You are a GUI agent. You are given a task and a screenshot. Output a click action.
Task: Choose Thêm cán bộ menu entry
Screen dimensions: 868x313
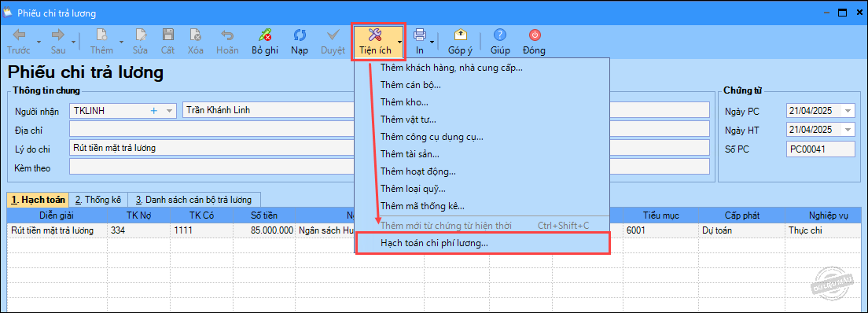click(410, 85)
